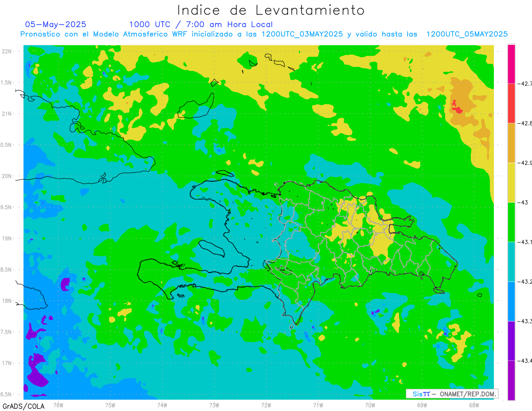
Task: Click the date "05-May-2025"
Action: (x=56, y=24)
